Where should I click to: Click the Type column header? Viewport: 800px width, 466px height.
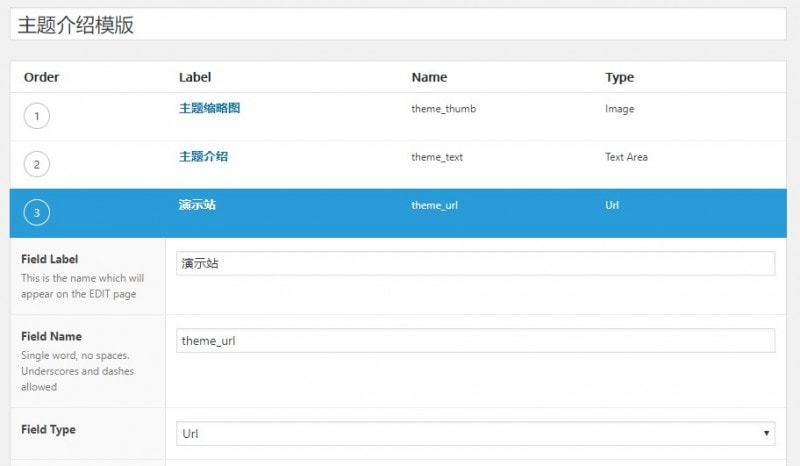(619, 77)
